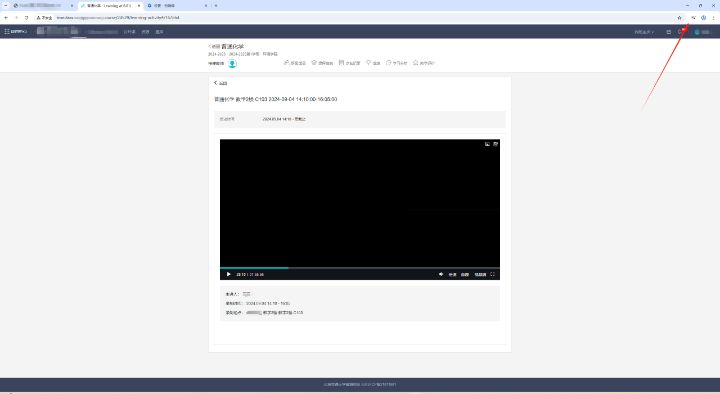The image size is (720, 394).
Task: Open the teacher's avatar under the course title
Action: click(232, 63)
